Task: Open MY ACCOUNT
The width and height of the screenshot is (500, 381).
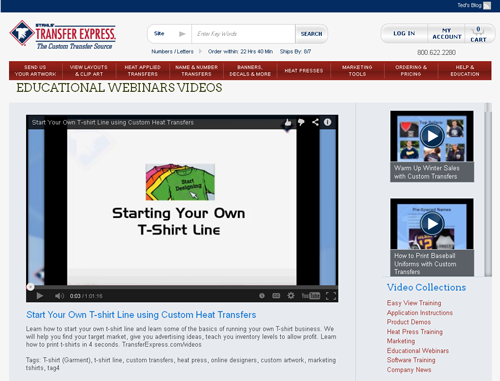Action: 447,34
